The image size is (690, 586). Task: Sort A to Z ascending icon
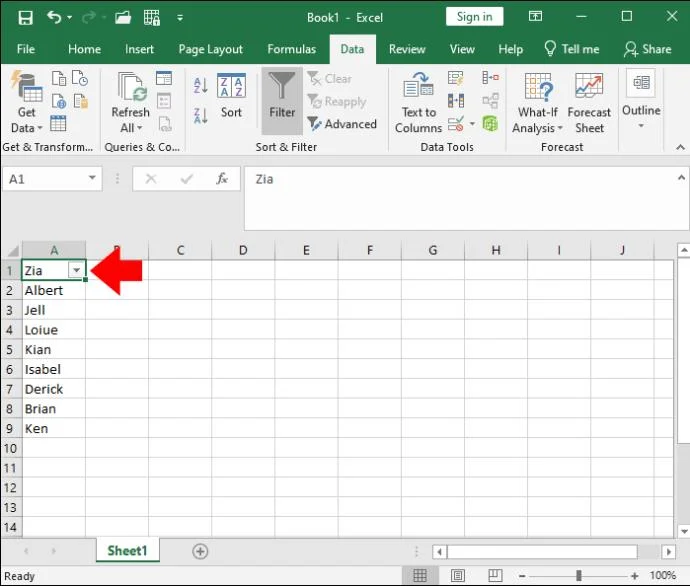click(201, 85)
